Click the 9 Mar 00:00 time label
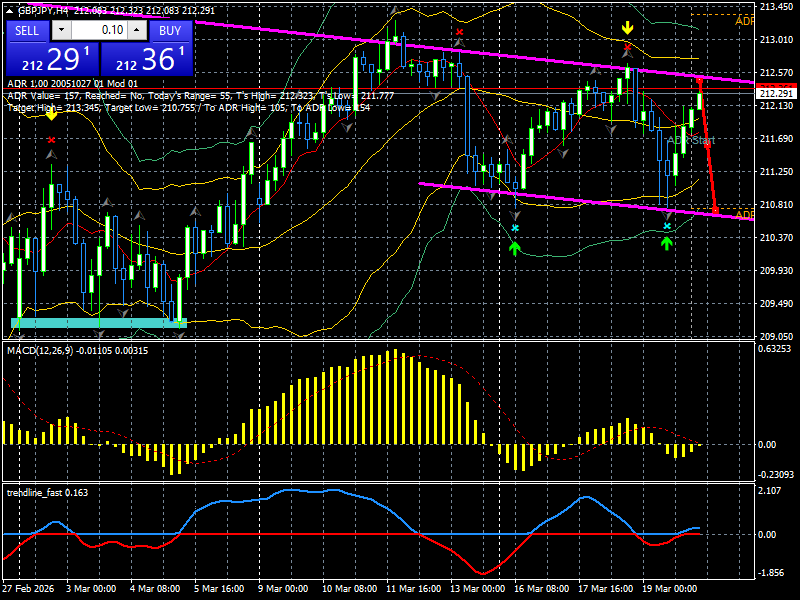This screenshot has width=800, height=600. (x=283, y=589)
